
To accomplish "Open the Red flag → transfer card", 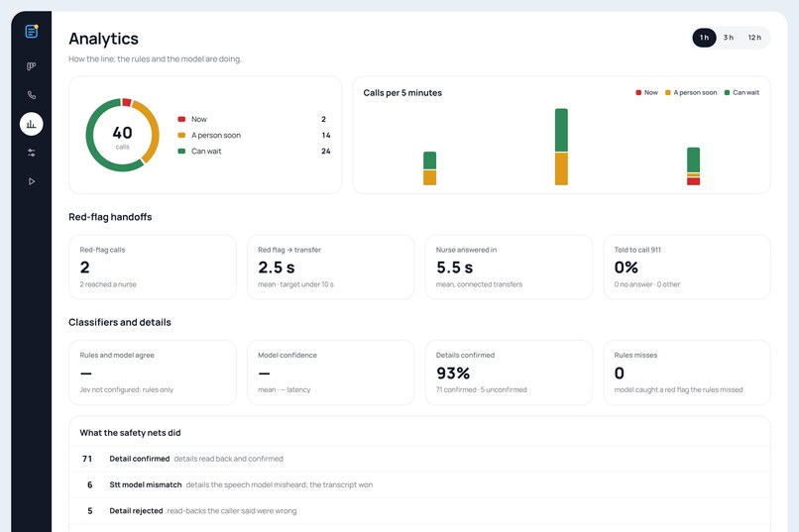I will [x=330, y=266].
